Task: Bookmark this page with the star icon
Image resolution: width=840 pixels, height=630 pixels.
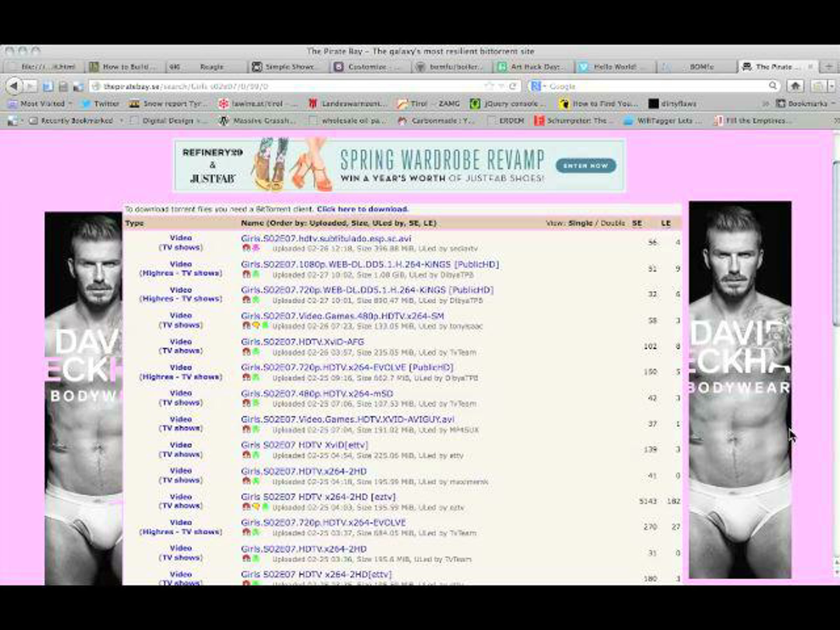Action: point(489,86)
